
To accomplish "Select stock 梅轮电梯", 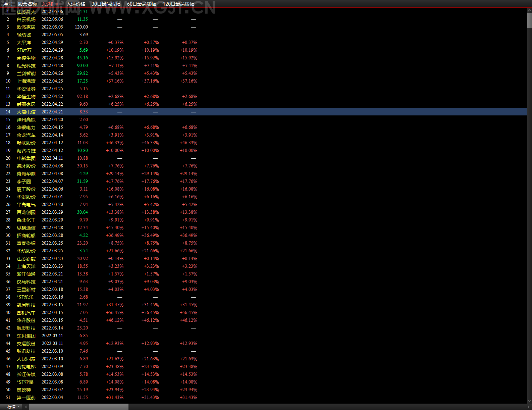I will point(26,367).
